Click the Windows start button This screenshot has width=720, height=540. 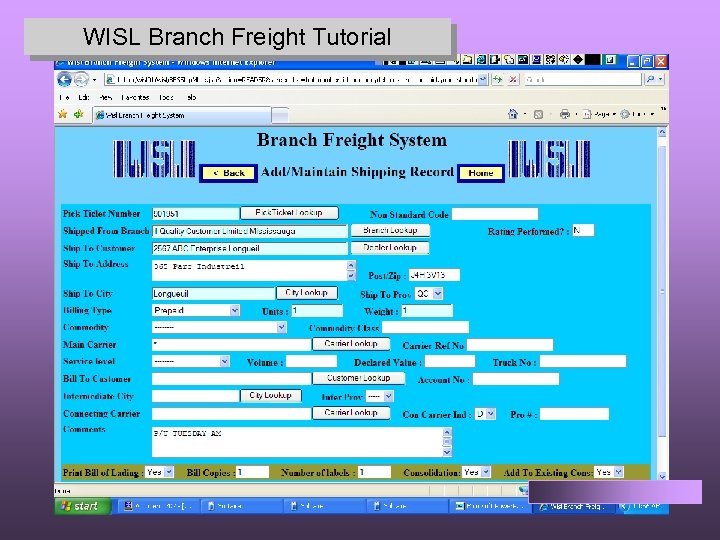point(83,506)
